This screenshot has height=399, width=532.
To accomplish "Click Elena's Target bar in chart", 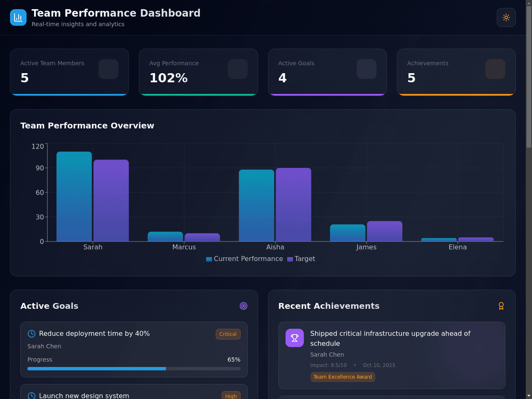I will pos(476,239).
